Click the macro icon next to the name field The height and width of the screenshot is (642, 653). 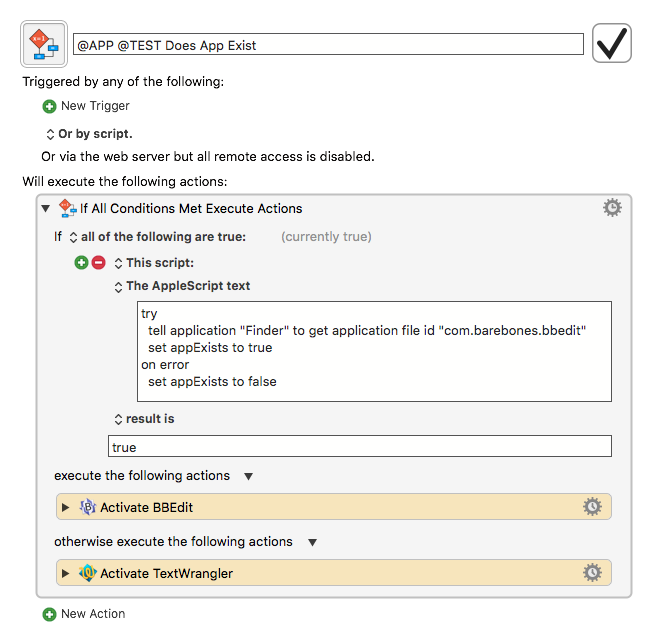(x=44, y=44)
